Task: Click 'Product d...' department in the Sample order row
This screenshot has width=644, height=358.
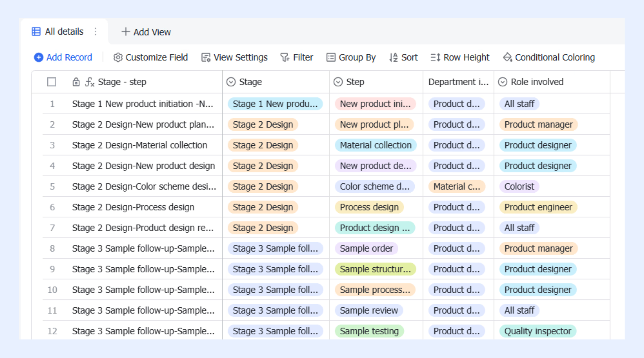Action: (457, 249)
